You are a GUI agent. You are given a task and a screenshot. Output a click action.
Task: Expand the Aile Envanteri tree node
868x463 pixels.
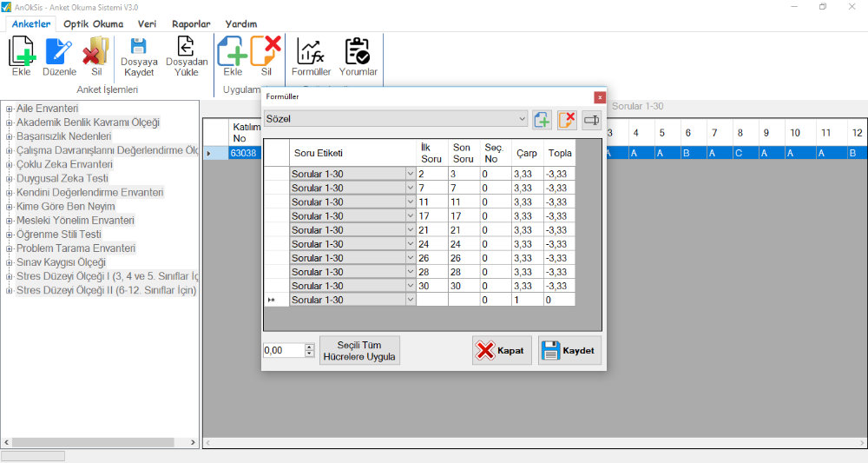click(9, 109)
